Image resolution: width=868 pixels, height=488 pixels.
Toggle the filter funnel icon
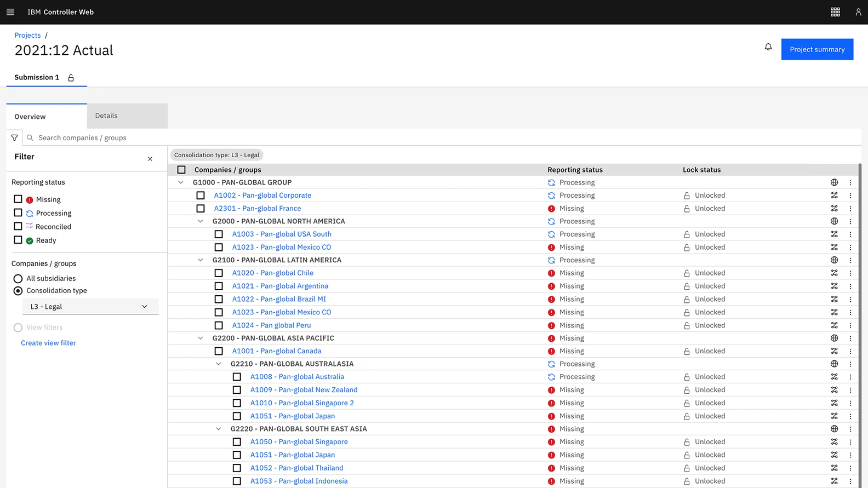15,138
